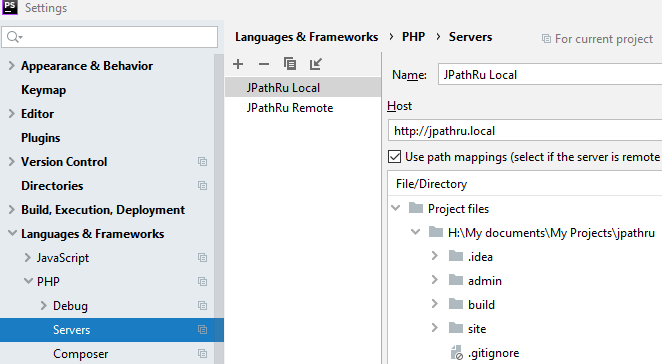
Task: Toggle Use path mappings checkbox
Action: [394, 157]
